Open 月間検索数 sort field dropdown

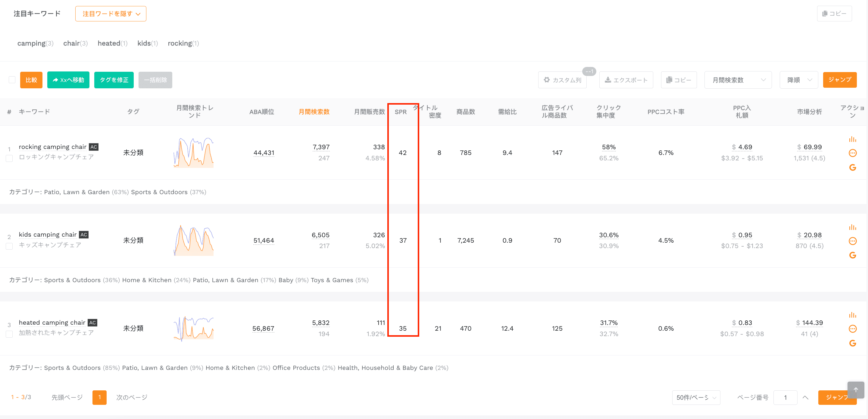(738, 80)
